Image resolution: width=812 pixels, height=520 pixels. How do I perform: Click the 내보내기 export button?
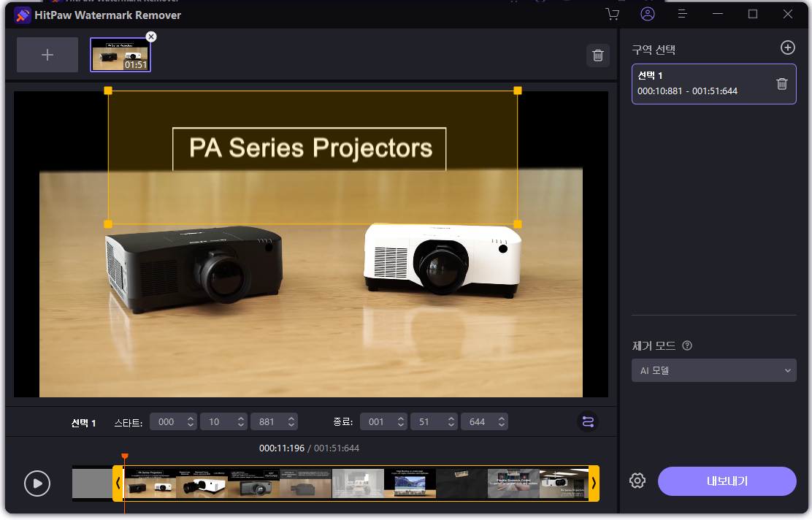(x=727, y=481)
